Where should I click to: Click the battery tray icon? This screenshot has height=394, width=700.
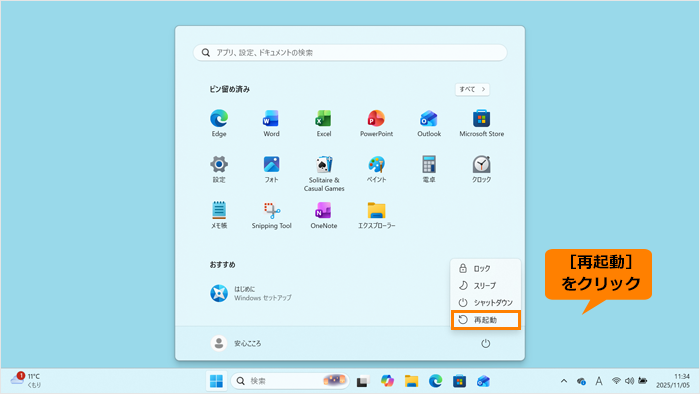click(x=643, y=381)
